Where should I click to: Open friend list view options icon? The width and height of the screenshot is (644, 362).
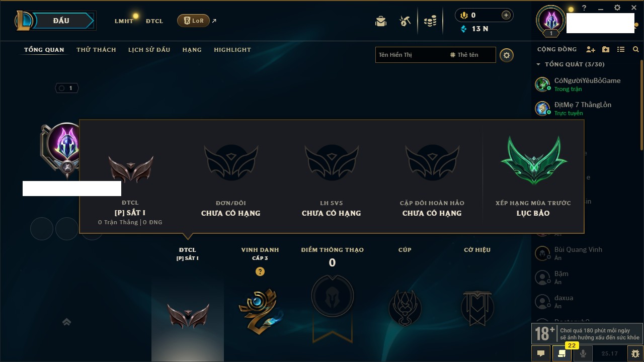[621, 49]
